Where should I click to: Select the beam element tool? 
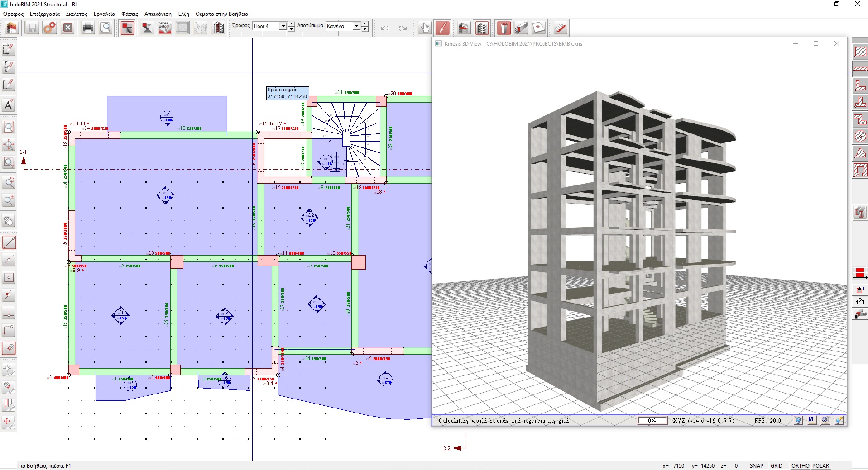click(x=521, y=28)
